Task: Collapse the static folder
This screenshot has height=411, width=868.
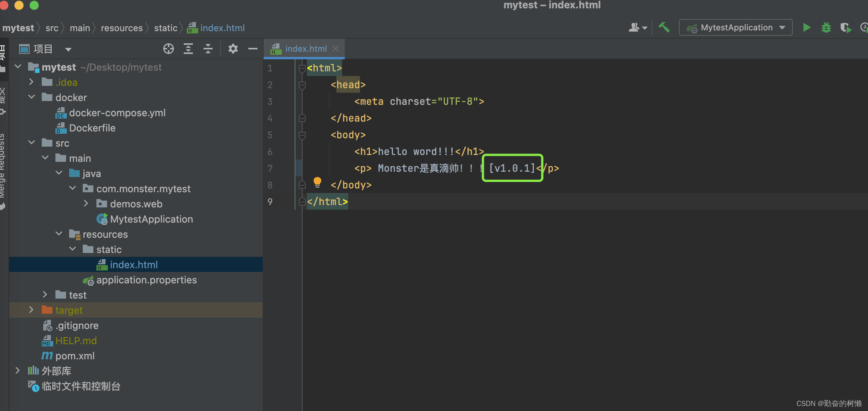Action: tap(73, 249)
